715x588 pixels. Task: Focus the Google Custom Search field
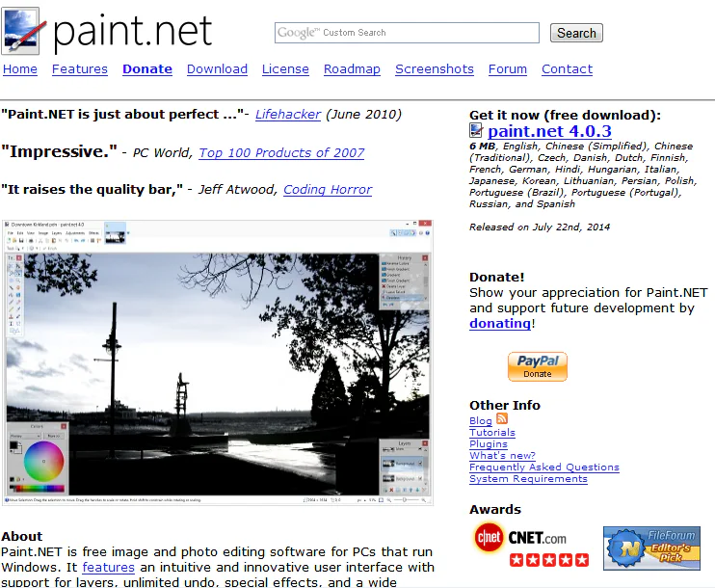[x=407, y=33]
